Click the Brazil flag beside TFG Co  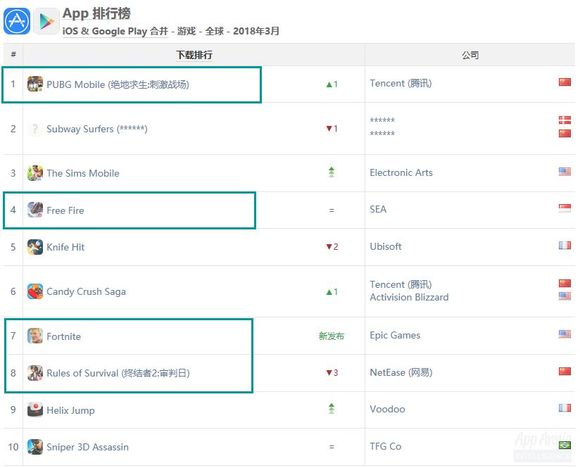click(x=564, y=445)
